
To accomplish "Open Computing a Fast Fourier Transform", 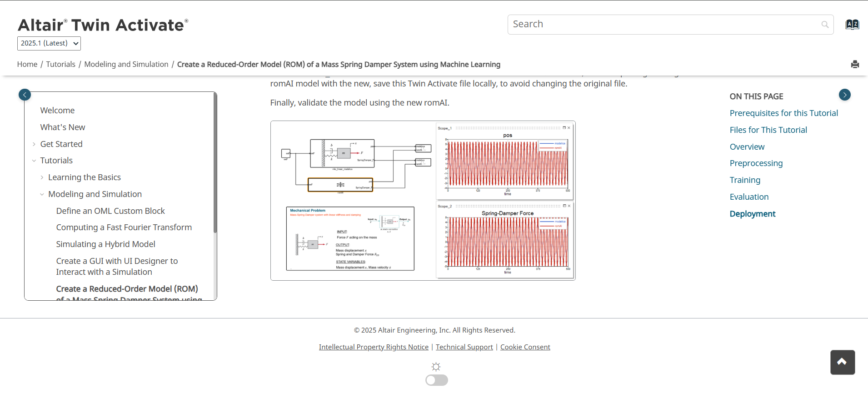I will (x=124, y=227).
